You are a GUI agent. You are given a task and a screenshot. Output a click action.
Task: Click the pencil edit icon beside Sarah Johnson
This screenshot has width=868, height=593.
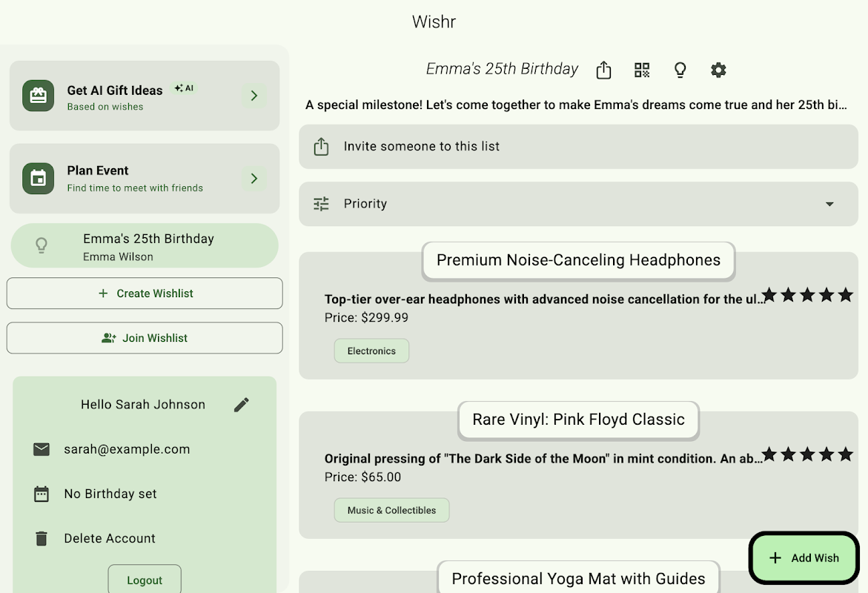(x=242, y=405)
